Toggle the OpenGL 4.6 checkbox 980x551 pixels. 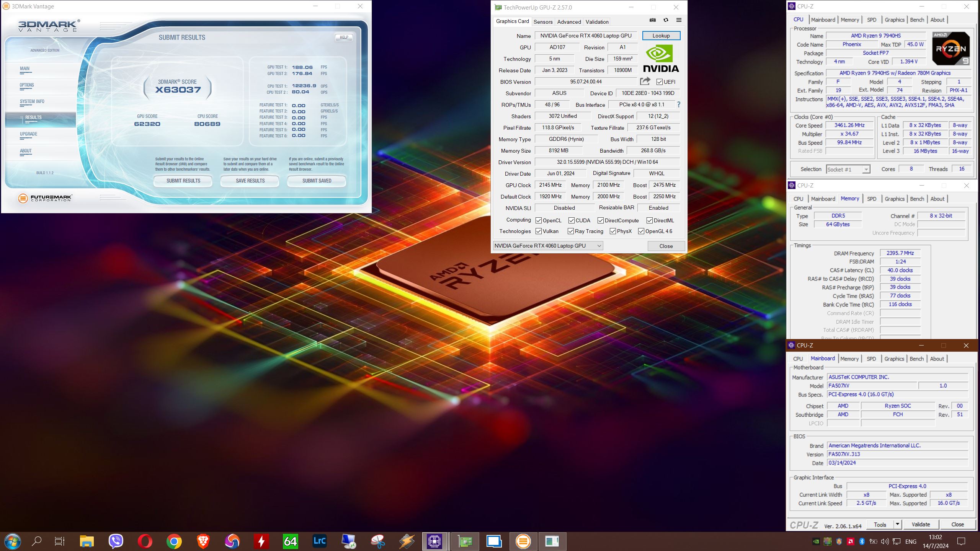tap(641, 231)
